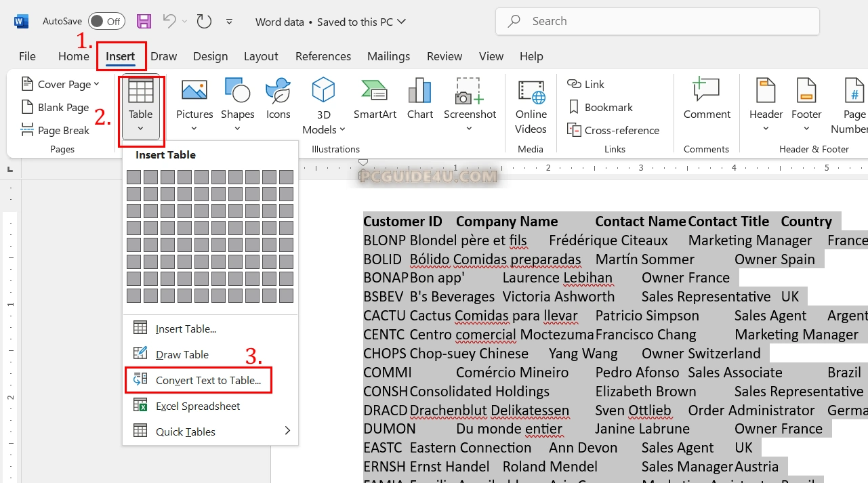The image size is (868, 483).
Task: Open the Customize Quick Access Toolbar arrow
Action: 229,22
